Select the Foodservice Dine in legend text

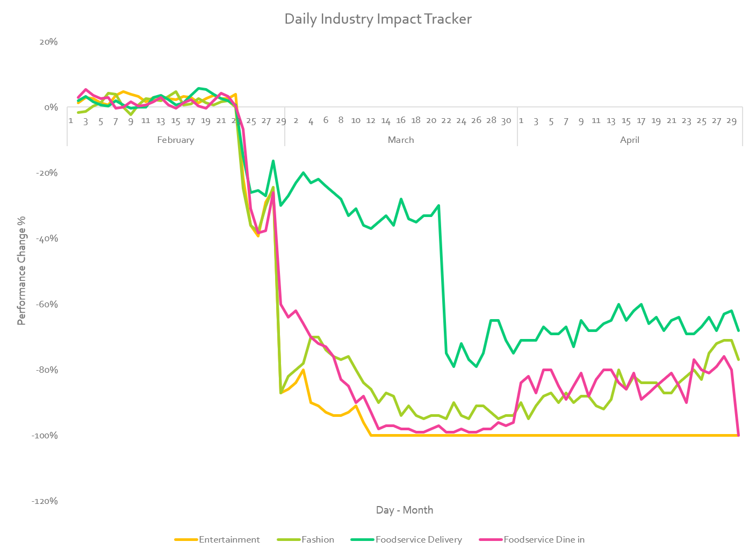[544, 540]
